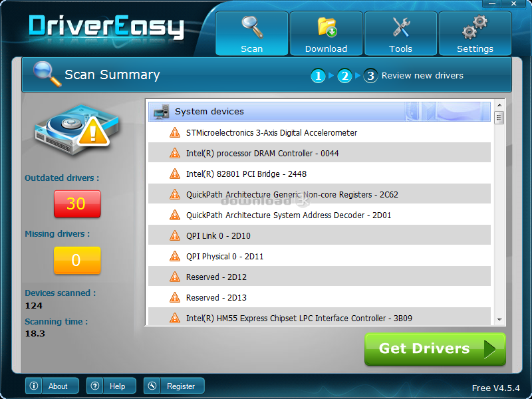This screenshot has width=532, height=399.
Task: Select Intel(R) HM55 Express Chipset LPC Interface Controller
Action: click(x=319, y=317)
